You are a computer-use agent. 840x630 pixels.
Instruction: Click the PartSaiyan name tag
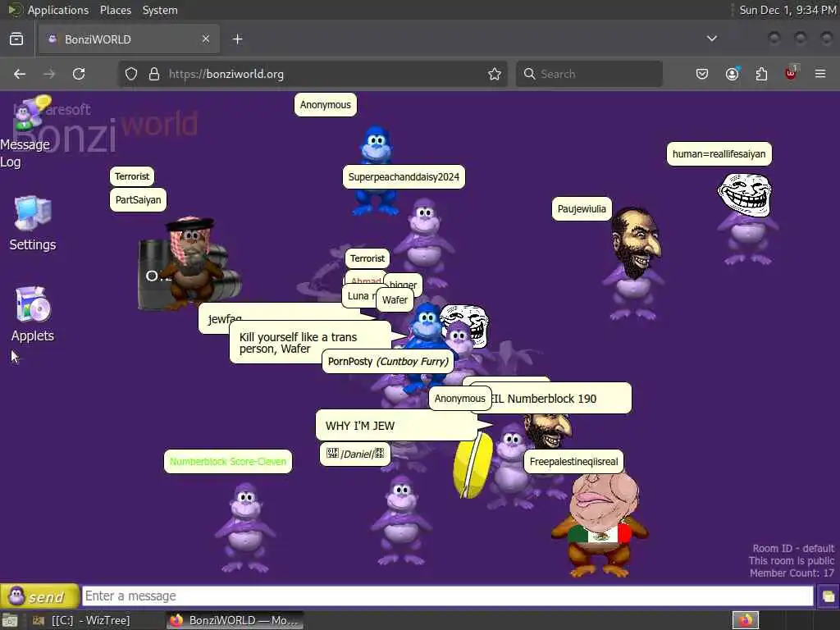click(x=138, y=200)
